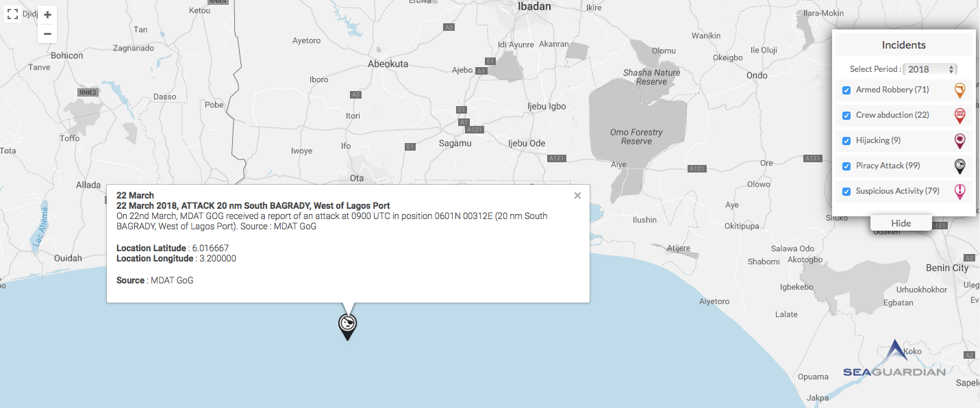Click the Hijacking (9) label

tap(878, 140)
